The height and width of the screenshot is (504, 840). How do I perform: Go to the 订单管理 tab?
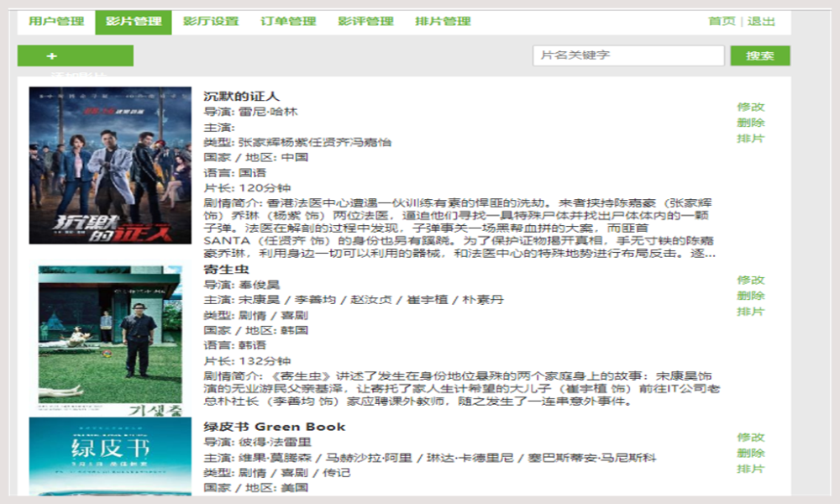pos(288,22)
